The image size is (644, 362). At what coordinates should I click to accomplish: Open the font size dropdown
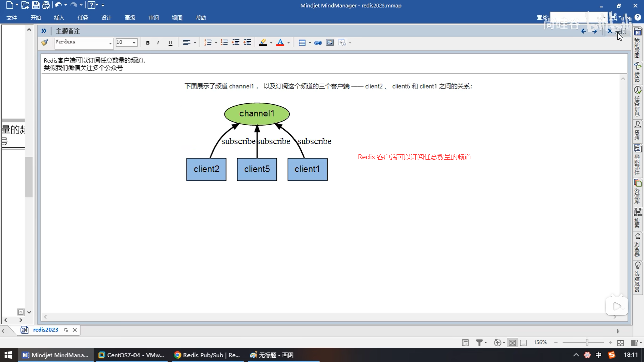tap(134, 43)
